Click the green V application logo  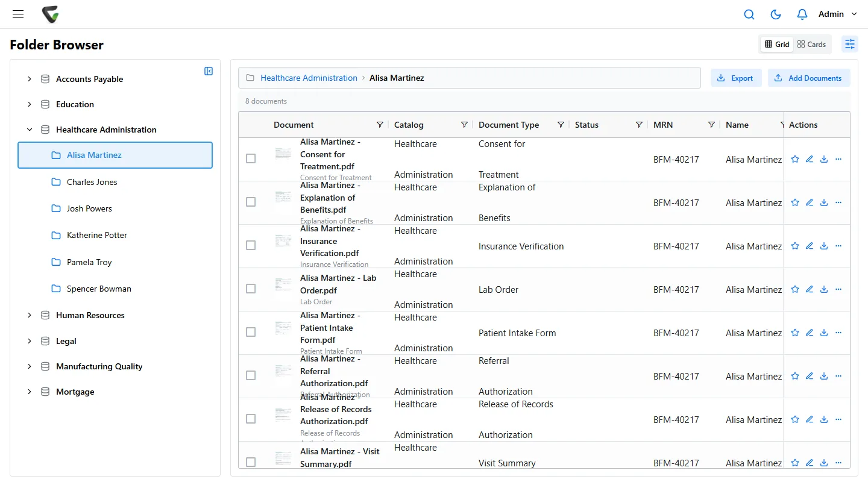[51, 14]
